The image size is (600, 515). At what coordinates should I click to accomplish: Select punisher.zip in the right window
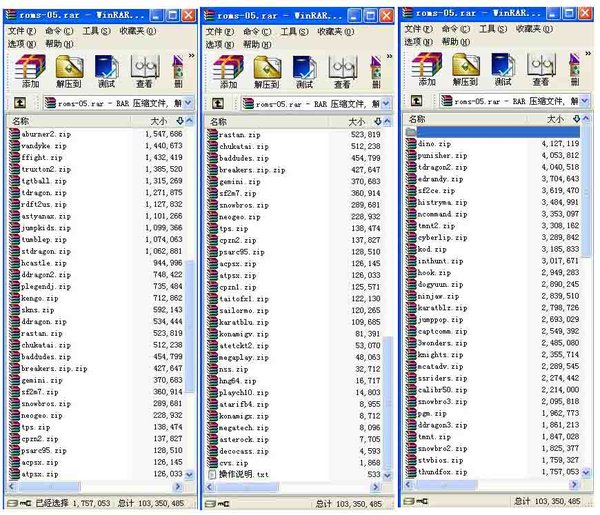(442, 155)
